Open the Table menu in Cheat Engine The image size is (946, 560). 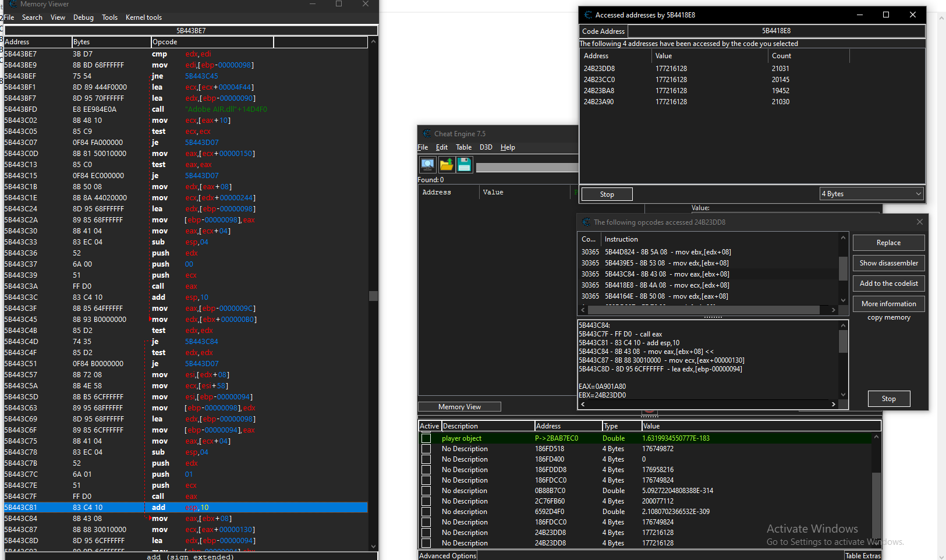(463, 147)
